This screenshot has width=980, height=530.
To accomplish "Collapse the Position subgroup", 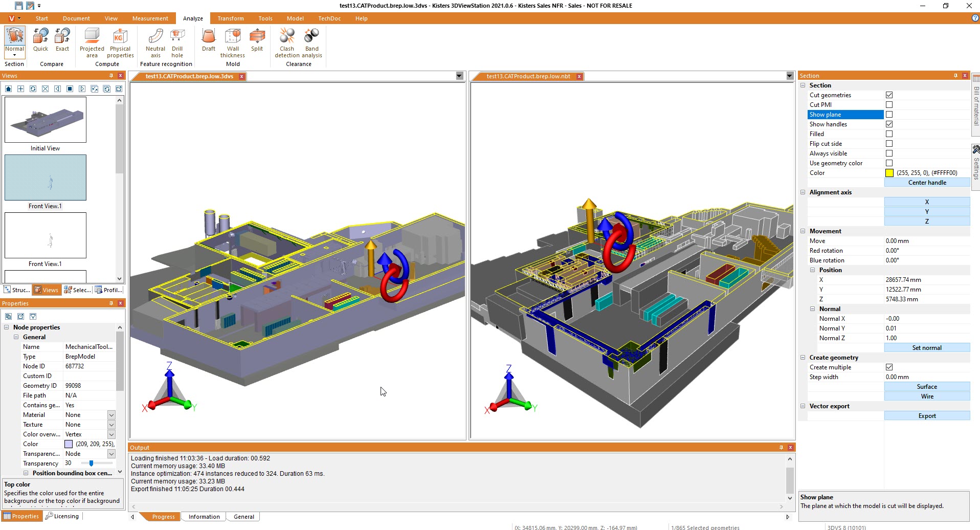I will pyautogui.click(x=812, y=270).
